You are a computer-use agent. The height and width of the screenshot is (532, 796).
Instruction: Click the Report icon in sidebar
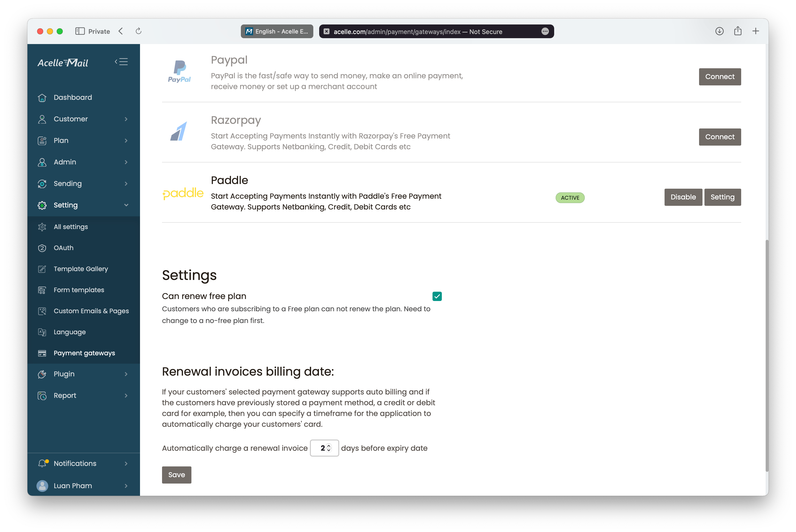[42, 395]
